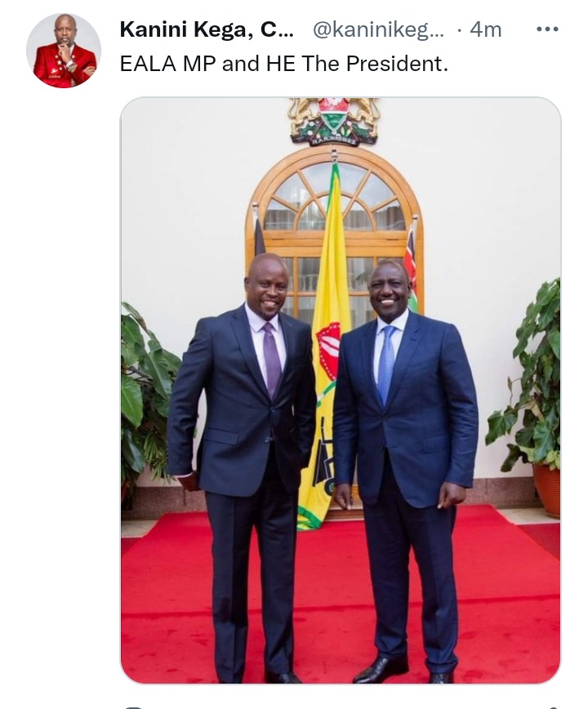Open the tweet's 4m timestamp permalink
This screenshot has width=588, height=709.
pos(485,30)
